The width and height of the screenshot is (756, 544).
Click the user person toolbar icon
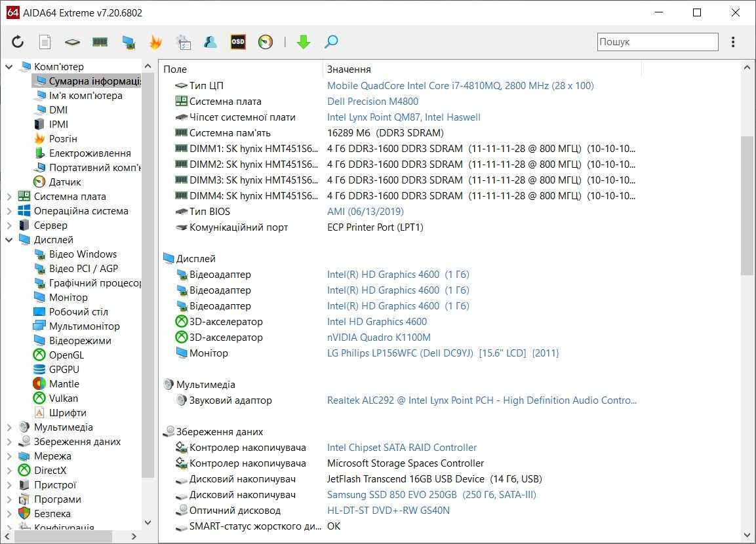(210, 42)
